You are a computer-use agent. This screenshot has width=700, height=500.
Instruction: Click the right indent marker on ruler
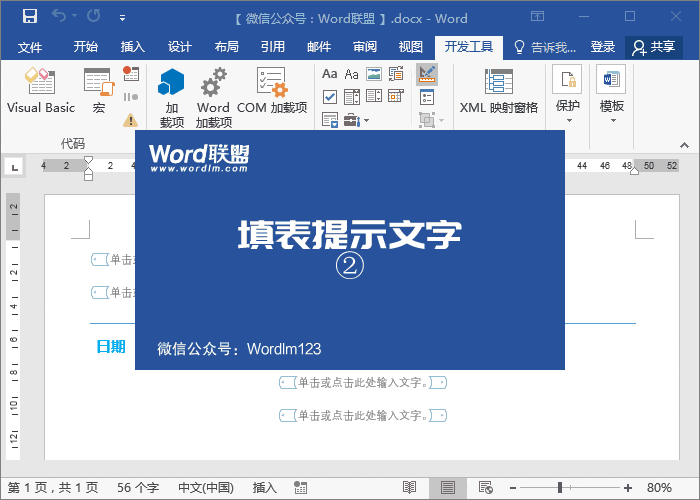point(634,171)
